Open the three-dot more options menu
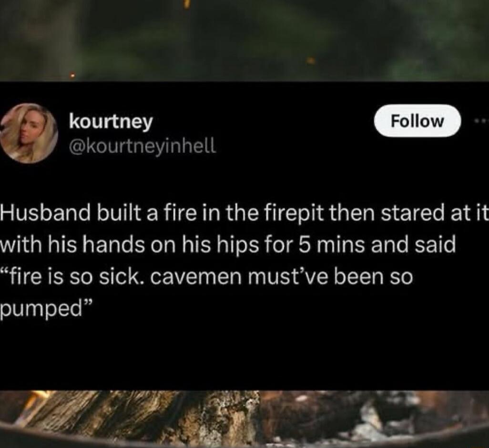 [x=482, y=121]
